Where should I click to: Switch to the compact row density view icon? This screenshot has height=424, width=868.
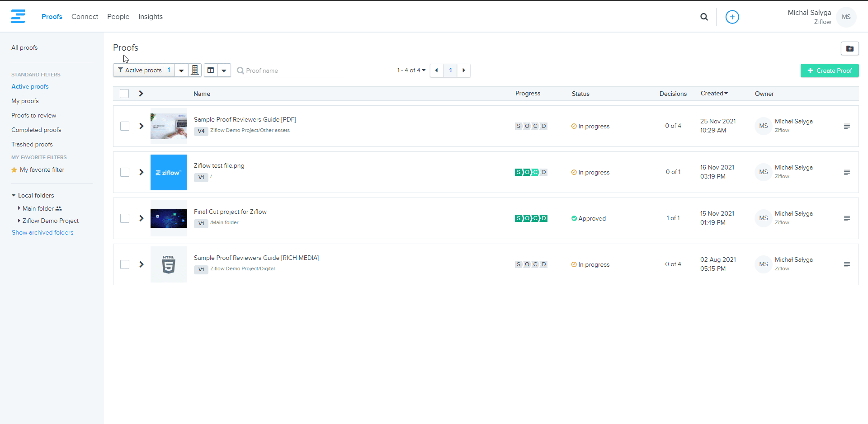point(195,70)
